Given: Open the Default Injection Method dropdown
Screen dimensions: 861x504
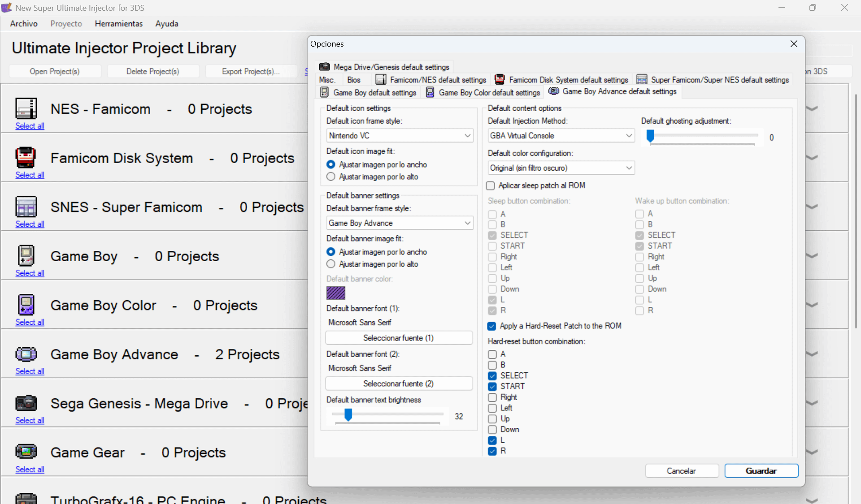Looking at the screenshot, I should coord(561,136).
